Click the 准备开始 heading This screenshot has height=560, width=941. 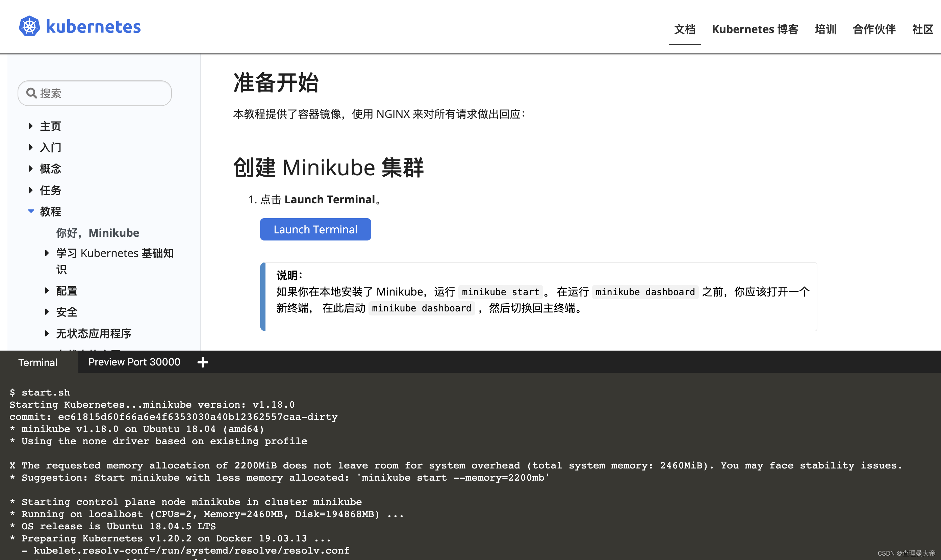click(x=276, y=83)
